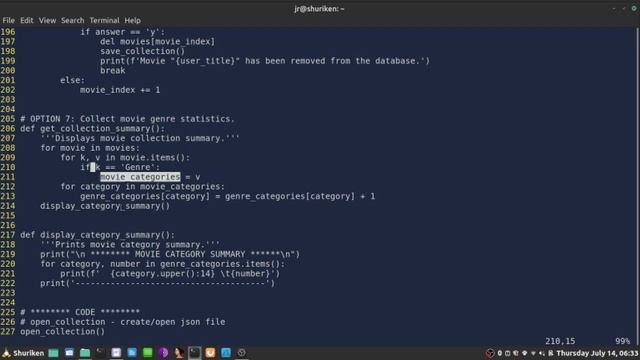The image size is (640, 360).
Task: Open the teal folder file manager icon
Action: [x=85, y=353]
